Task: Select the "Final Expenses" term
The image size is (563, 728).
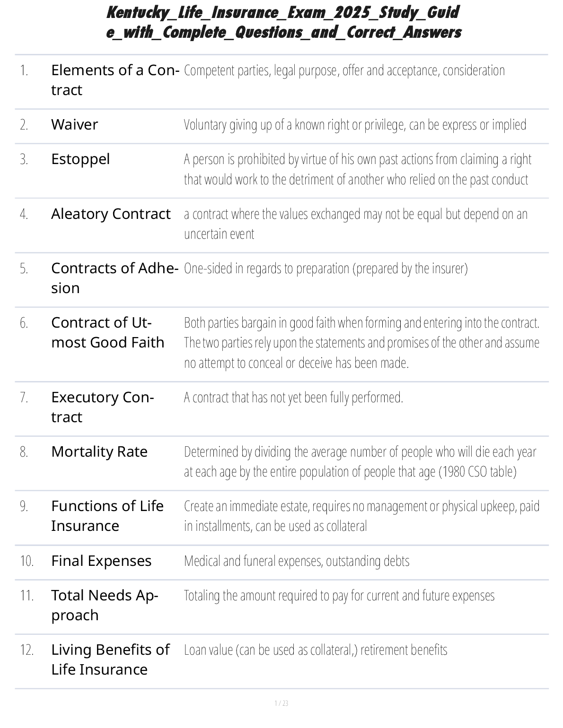Action: [x=101, y=561]
